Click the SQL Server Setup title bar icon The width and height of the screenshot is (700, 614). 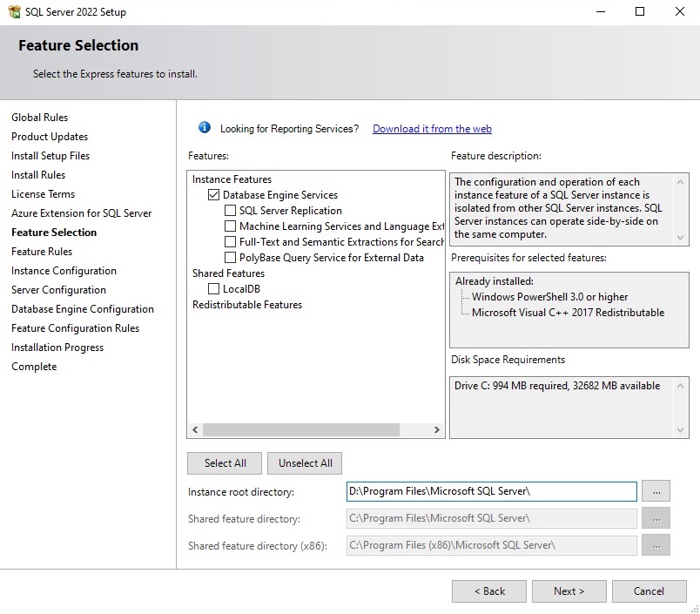coord(14,12)
